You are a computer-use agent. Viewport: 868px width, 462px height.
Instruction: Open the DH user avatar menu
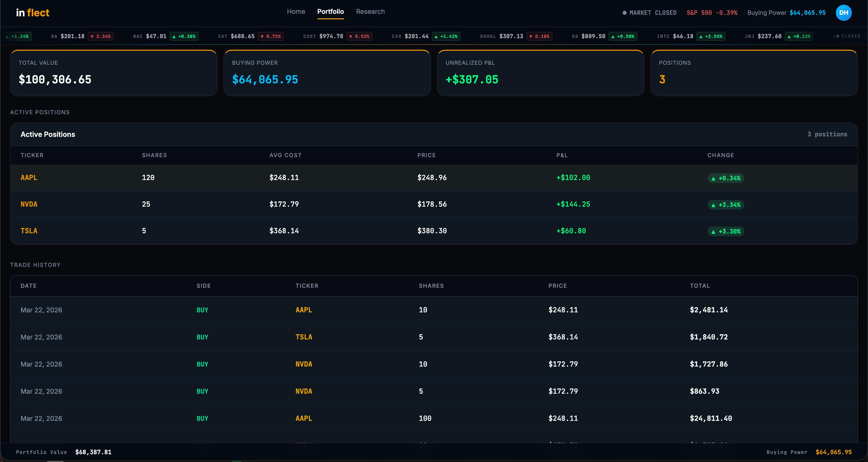843,13
